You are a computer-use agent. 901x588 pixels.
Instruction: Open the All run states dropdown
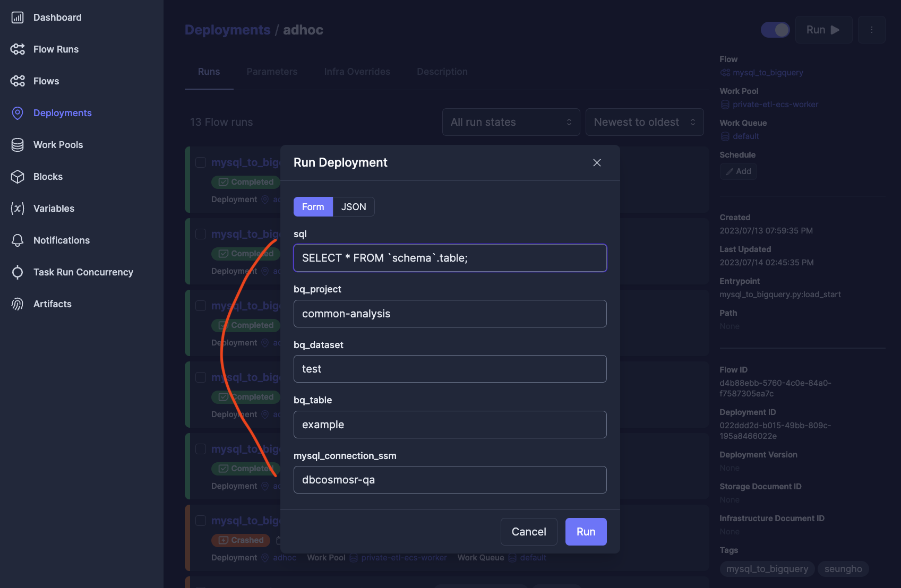[511, 122]
